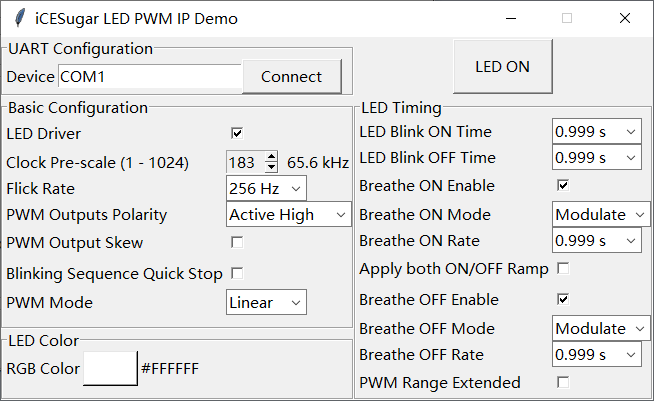Toggle the Breathe ON Enable checkbox

coord(563,185)
